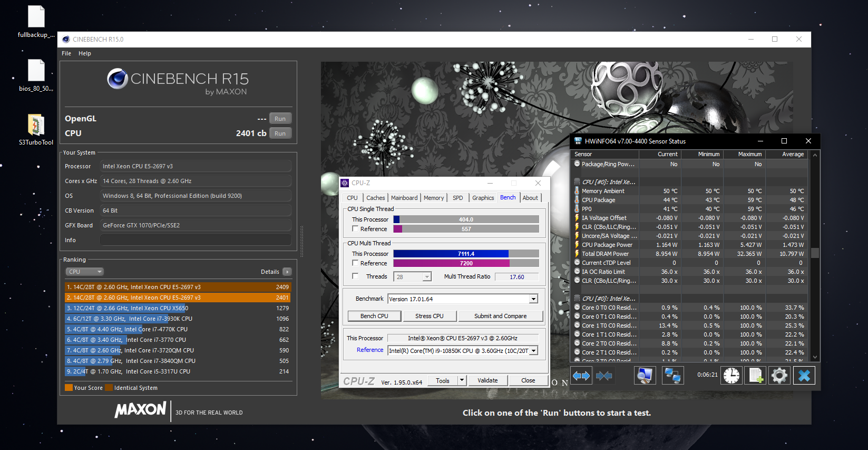
Task: Click the Tools button in CPU-Z
Action: click(x=443, y=380)
